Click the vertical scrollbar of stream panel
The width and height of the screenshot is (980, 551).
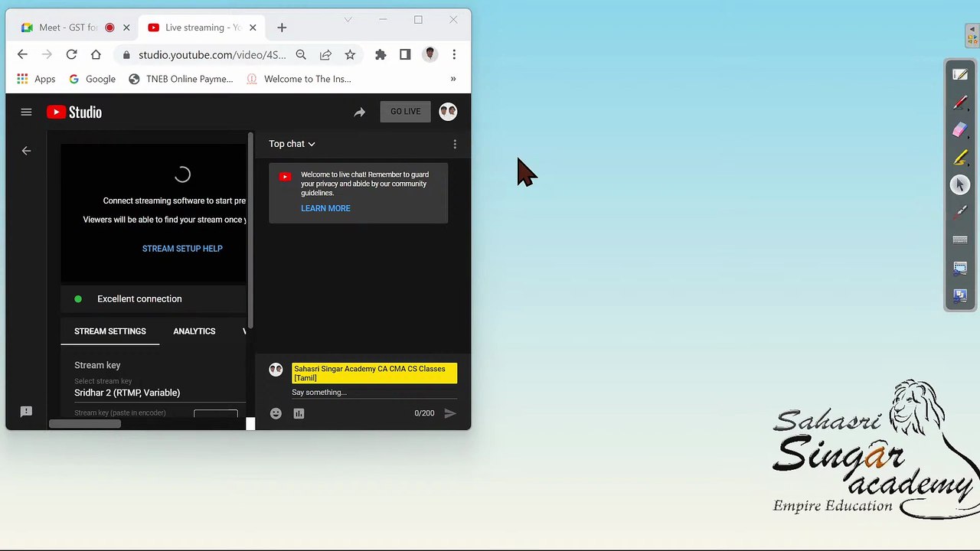click(x=250, y=230)
